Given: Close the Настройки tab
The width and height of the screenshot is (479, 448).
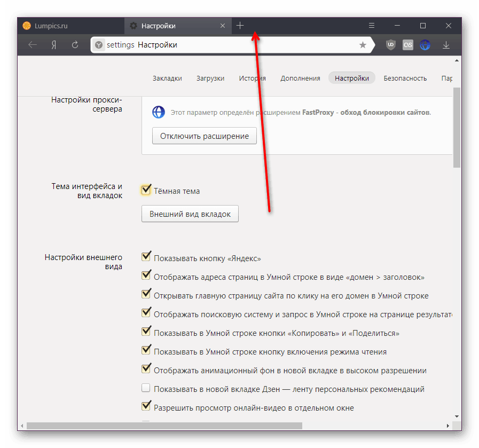Looking at the screenshot, I should pyautogui.click(x=223, y=26).
